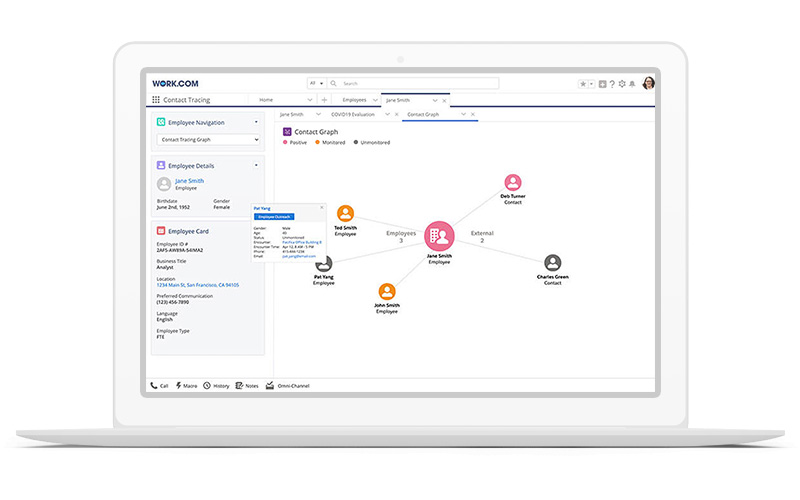This screenshot has height=500, width=800.
Task: Click the Monitored orange legend dot
Action: pyautogui.click(x=317, y=142)
